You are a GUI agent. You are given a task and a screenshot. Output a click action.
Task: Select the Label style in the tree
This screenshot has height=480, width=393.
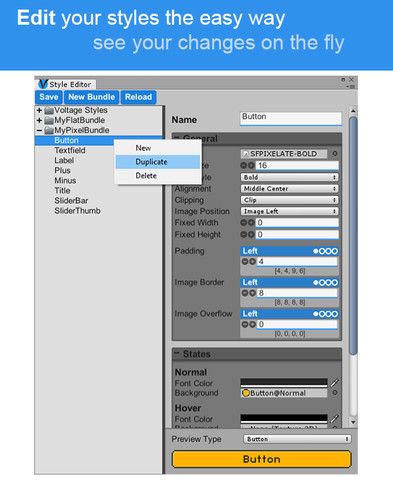pyautogui.click(x=64, y=160)
